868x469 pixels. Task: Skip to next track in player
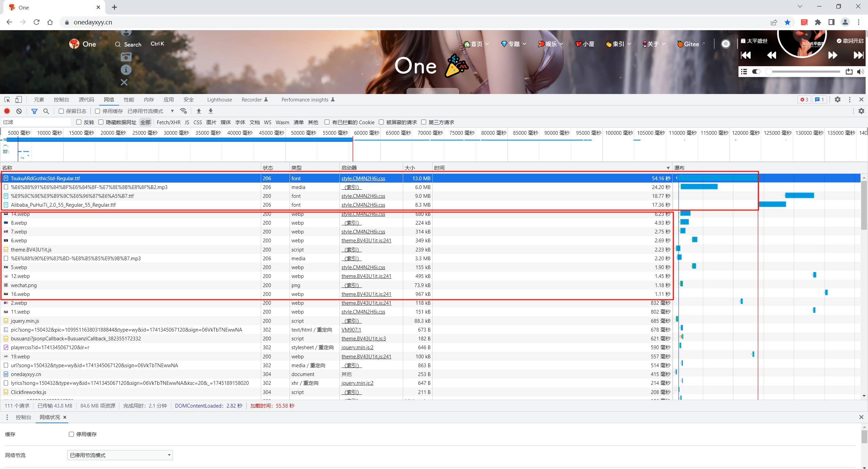pyautogui.click(x=859, y=55)
